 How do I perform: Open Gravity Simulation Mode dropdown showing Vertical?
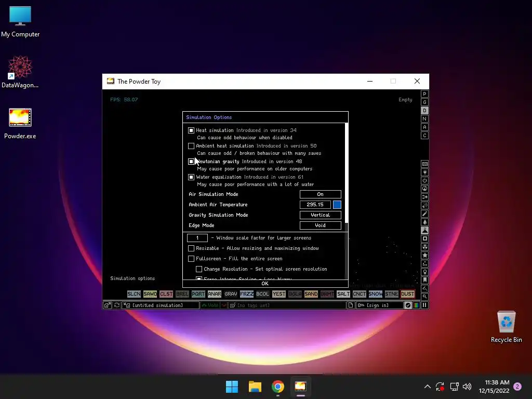pyautogui.click(x=320, y=215)
